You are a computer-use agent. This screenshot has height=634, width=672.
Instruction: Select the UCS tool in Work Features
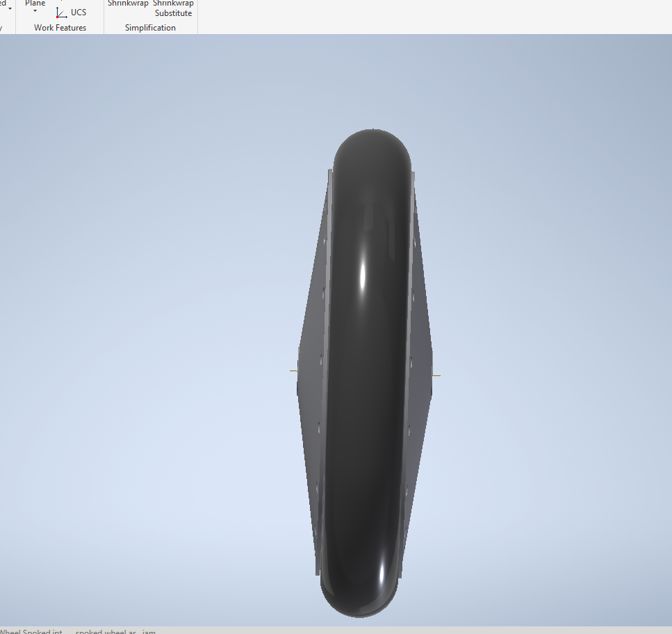tap(72, 12)
